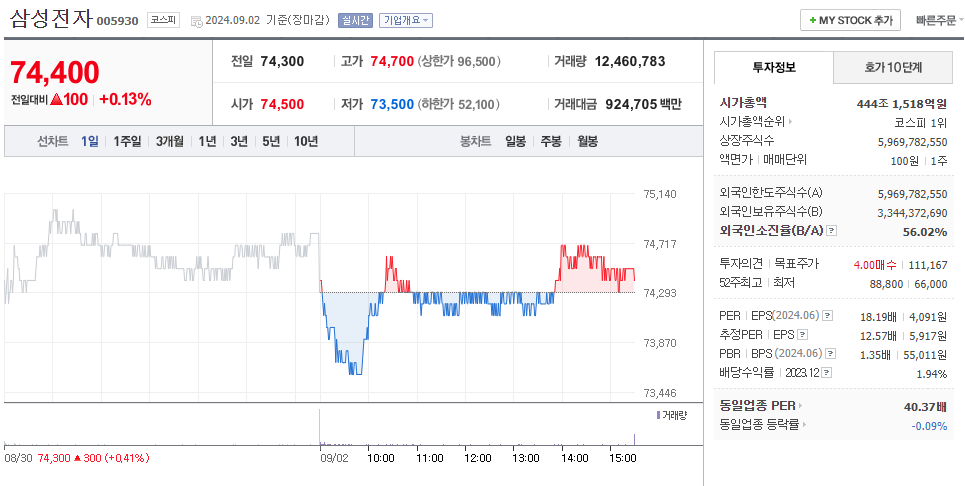Viewport: 965px width, 486px height.
Task: Show the 월봉 candlestick chart
Action: click(x=587, y=141)
